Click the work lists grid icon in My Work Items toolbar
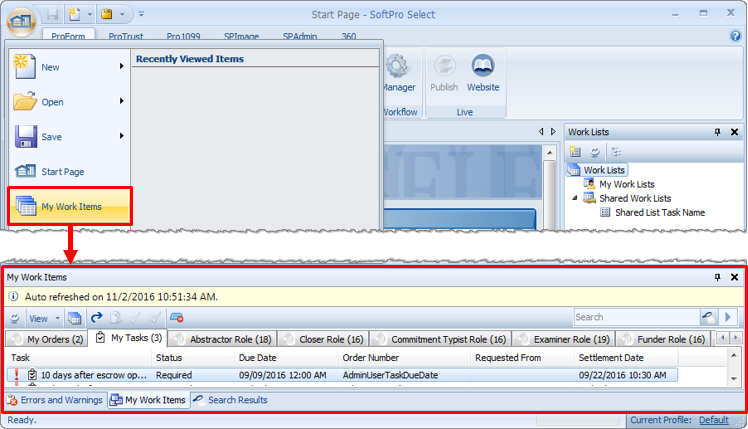 (74, 318)
